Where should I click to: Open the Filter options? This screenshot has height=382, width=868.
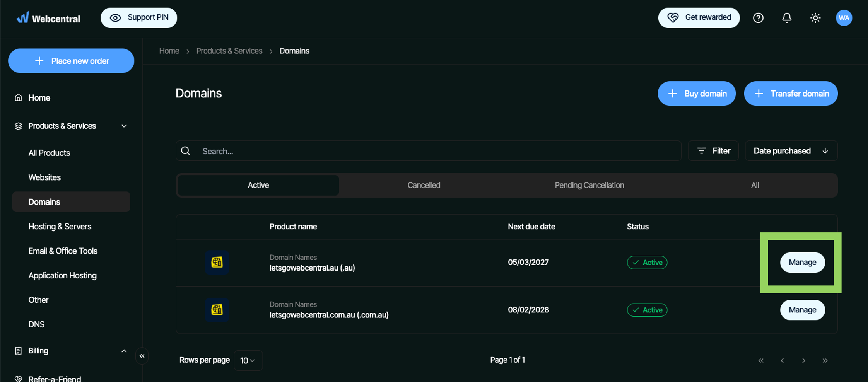[713, 151]
